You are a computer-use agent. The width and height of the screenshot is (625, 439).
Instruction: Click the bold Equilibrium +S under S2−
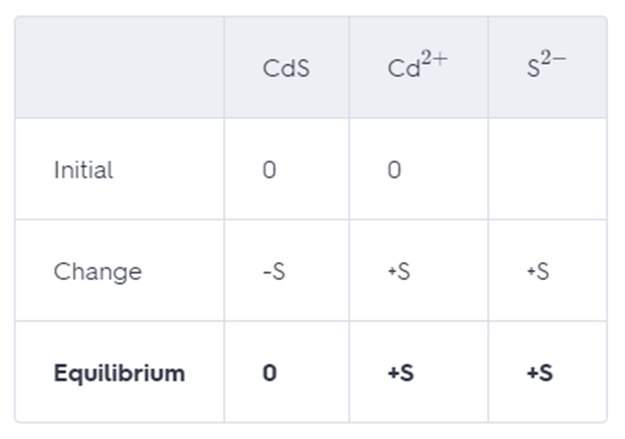tap(539, 374)
